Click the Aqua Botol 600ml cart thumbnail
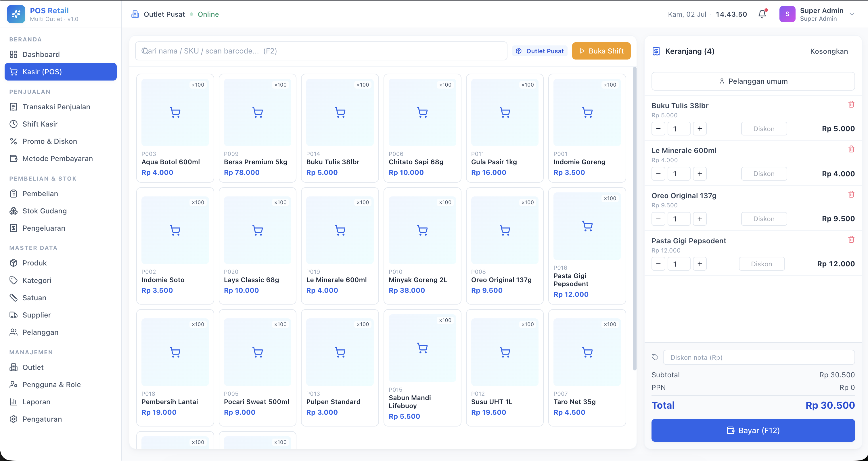Viewport: 868px width, 461px height. pos(175,112)
